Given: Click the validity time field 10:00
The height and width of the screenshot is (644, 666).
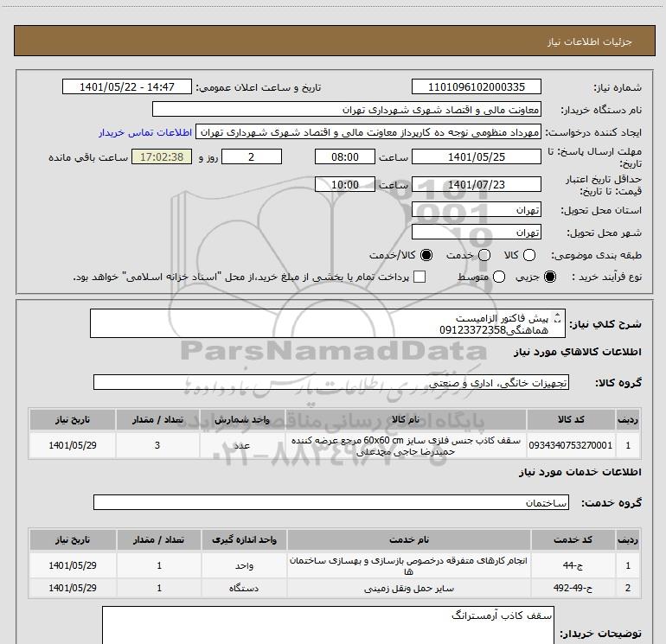Looking at the screenshot, I should point(345,184).
